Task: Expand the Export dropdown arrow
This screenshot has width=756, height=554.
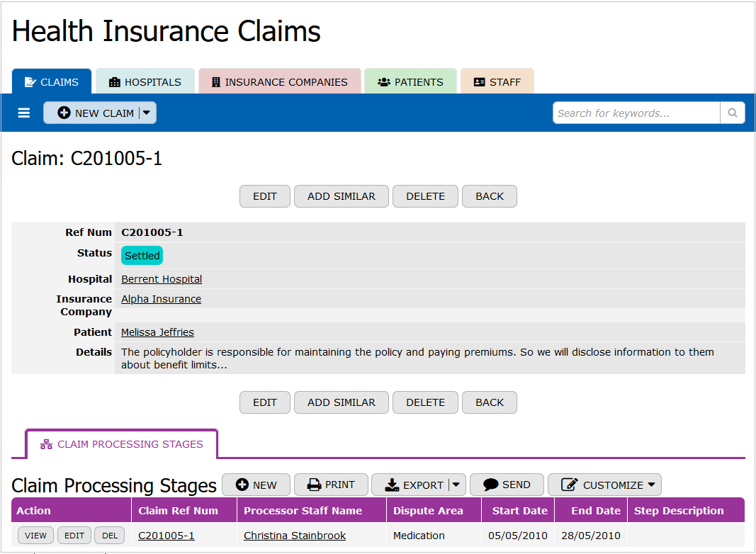Action: 456,485
